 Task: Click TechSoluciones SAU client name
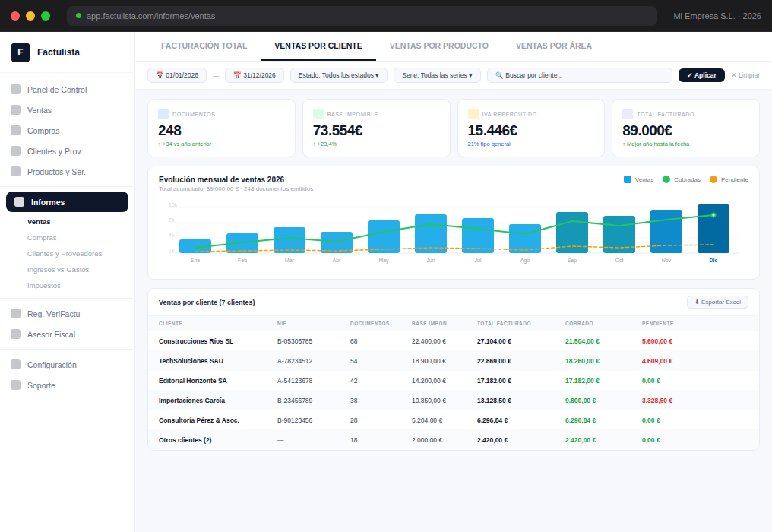191,361
